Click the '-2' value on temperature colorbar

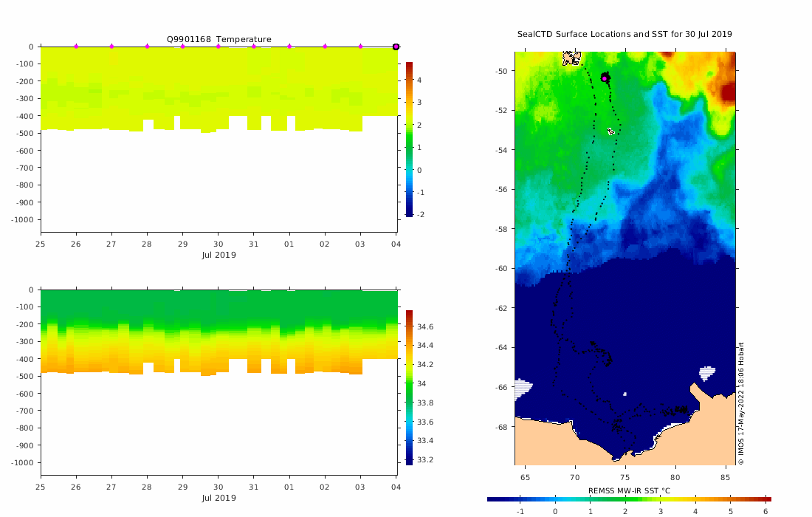coord(421,214)
